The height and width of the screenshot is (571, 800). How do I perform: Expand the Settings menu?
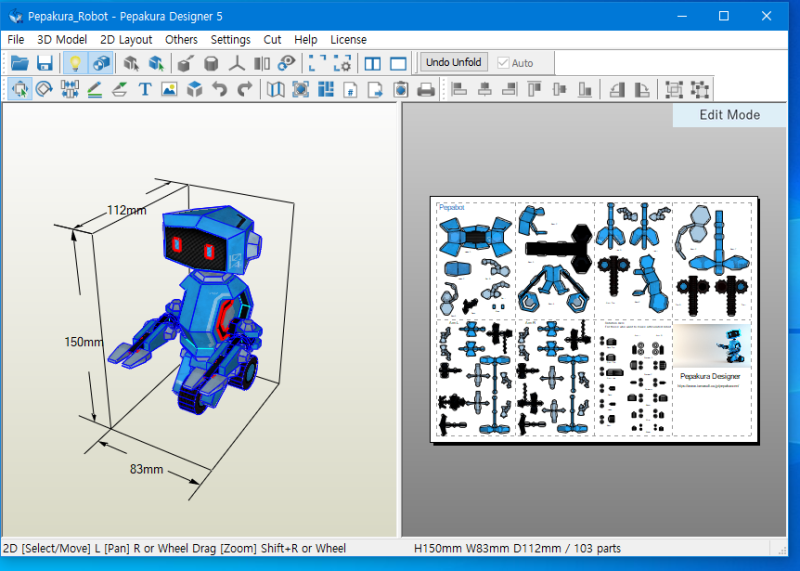pyautogui.click(x=230, y=40)
